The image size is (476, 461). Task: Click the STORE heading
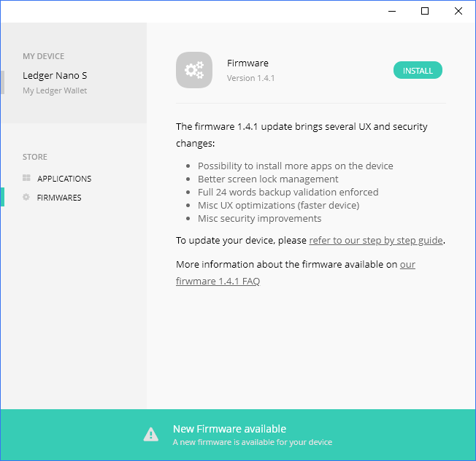pos(35,157)
